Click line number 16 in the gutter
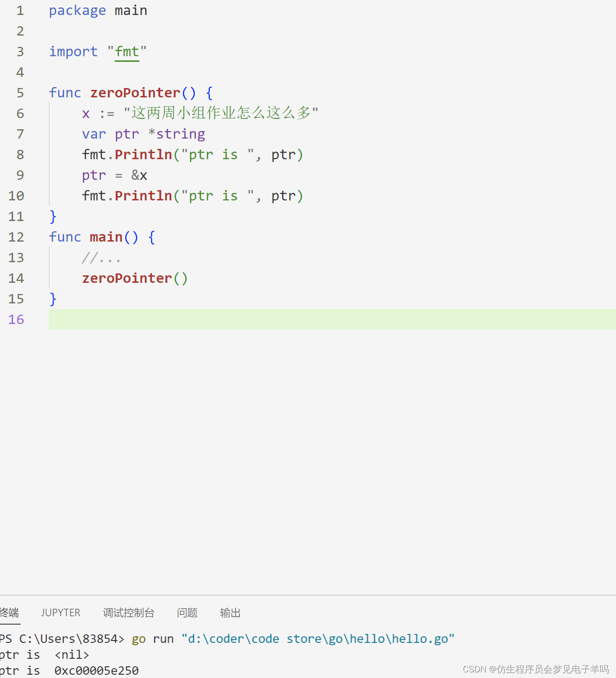Viewport: 616px width, 678px height. coord(16,319)
